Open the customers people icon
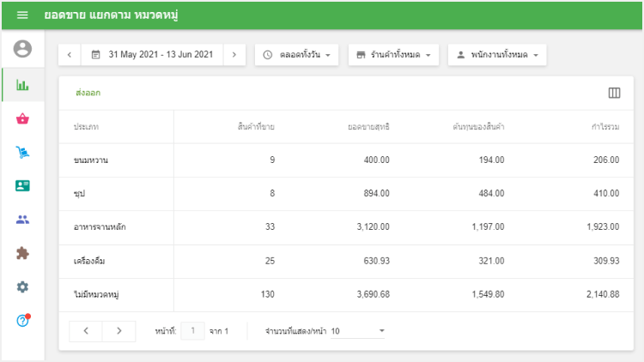The height and width of the screenshot is (362, 644). [x=22, y=219]
